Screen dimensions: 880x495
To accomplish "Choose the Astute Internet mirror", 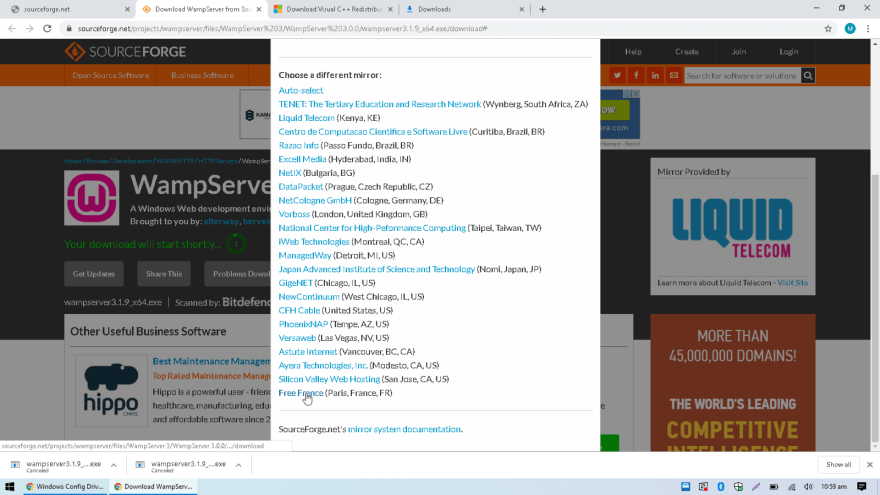I will [308, 351].
